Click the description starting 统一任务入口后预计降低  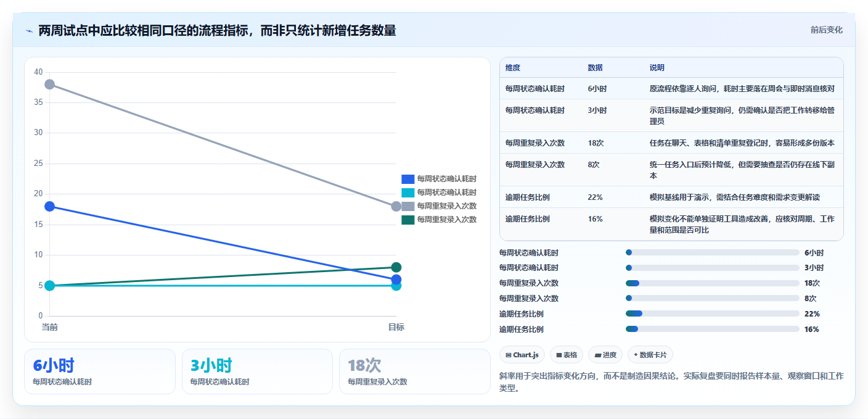(x=742, y=170)
